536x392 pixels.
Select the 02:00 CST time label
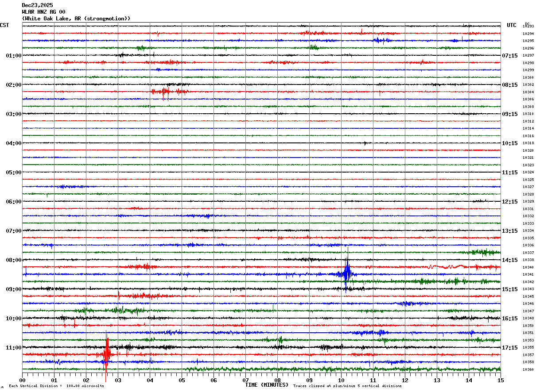(x=13, y=85)
